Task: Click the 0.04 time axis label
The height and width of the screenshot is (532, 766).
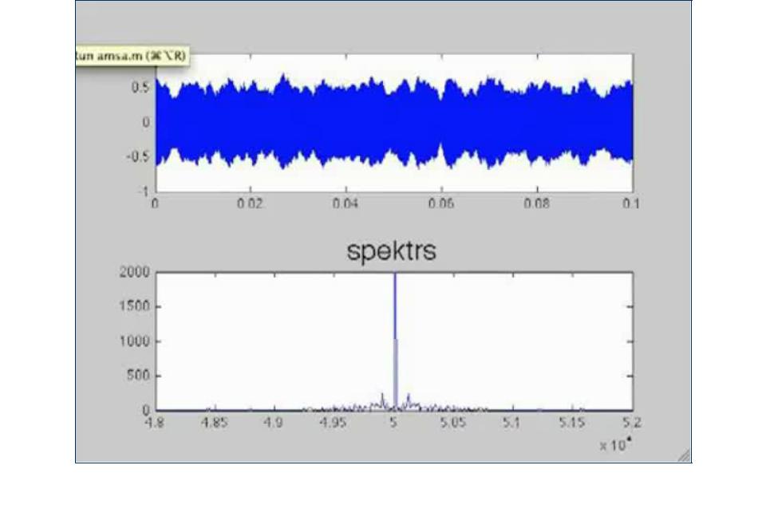Action: [345, 203]
